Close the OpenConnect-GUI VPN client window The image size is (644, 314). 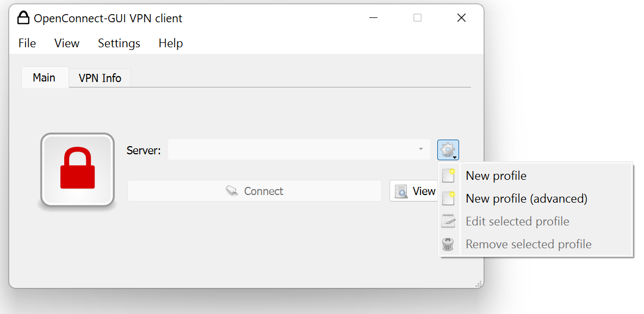[461, 18]
